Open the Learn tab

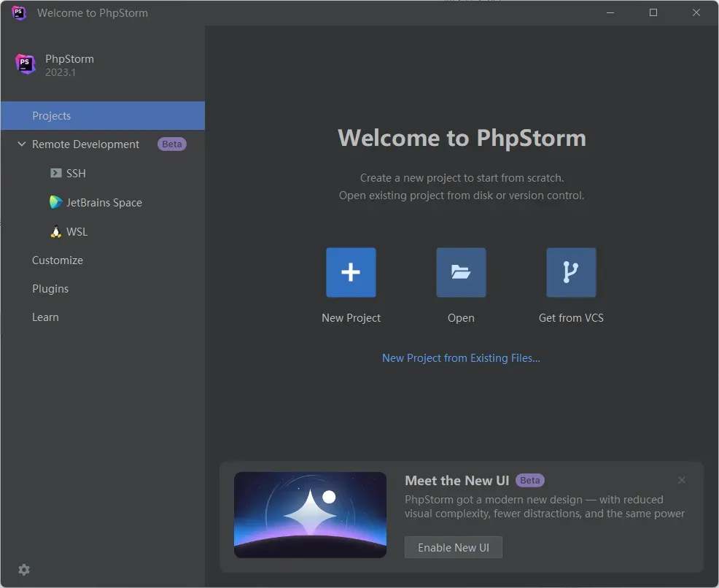(45, 317)
